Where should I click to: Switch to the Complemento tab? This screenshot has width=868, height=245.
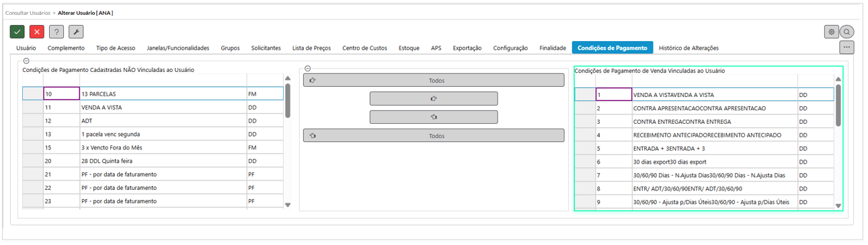pos(66,48)
